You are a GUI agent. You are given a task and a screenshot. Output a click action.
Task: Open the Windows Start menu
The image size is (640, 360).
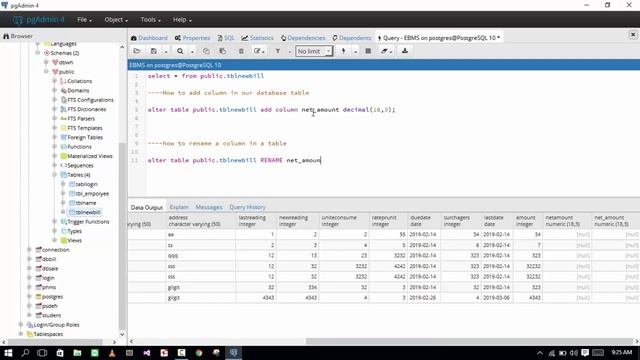point(8,353)
